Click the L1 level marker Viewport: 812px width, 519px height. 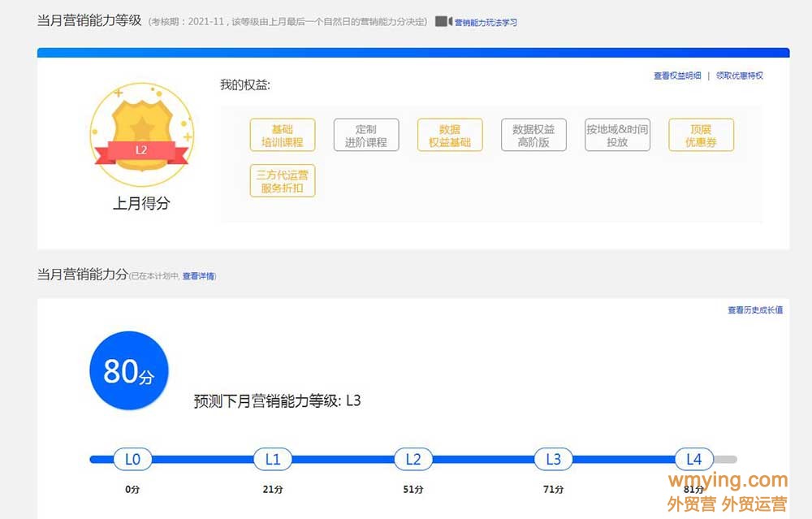(x=272, y=459)
